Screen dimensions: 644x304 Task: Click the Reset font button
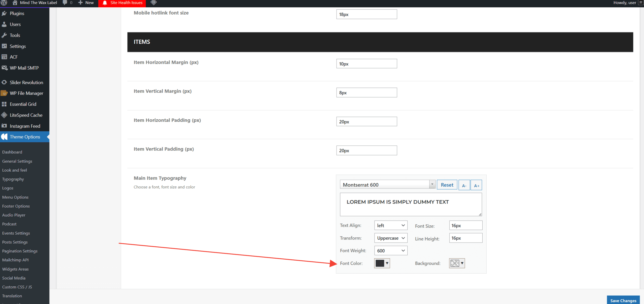point(447,185)
